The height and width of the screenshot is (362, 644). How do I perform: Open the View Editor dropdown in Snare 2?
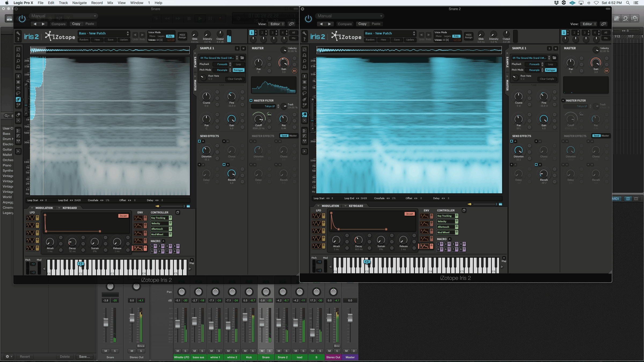588,24
